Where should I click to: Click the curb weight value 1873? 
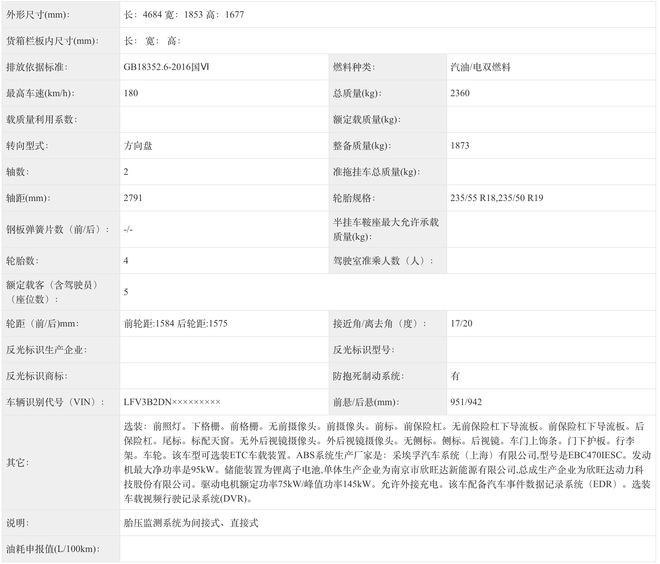click(460, 146)
